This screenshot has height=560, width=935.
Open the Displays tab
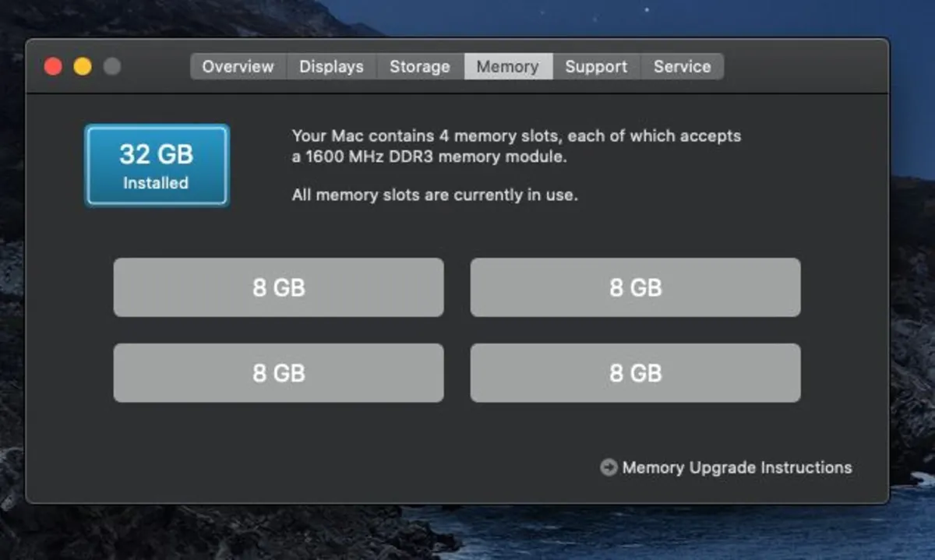[x=332, y=66]
